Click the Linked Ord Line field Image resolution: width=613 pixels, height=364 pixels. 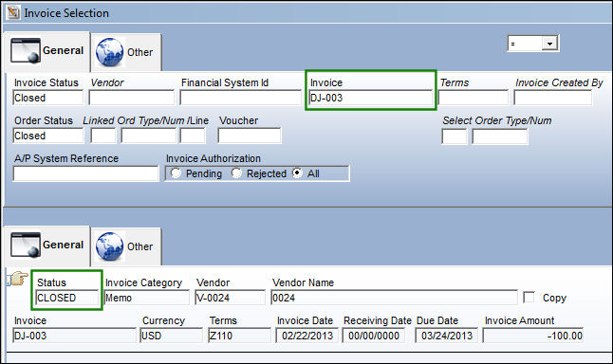coord(193,136)
